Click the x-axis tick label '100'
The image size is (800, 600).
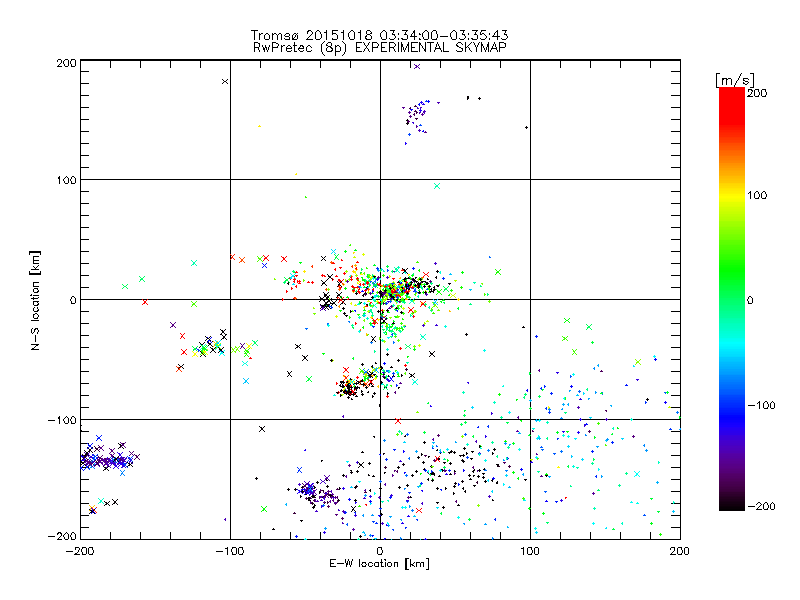pyautogui.click(x=530, y=551)
